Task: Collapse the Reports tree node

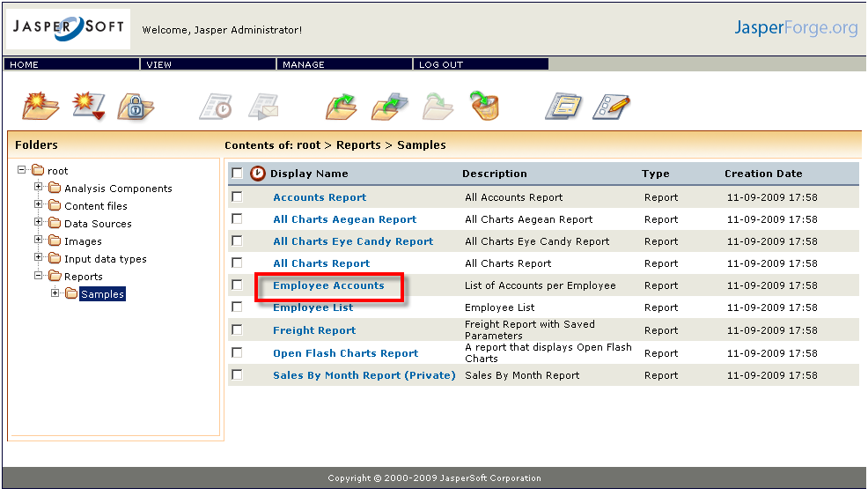Action: (38, 275)
